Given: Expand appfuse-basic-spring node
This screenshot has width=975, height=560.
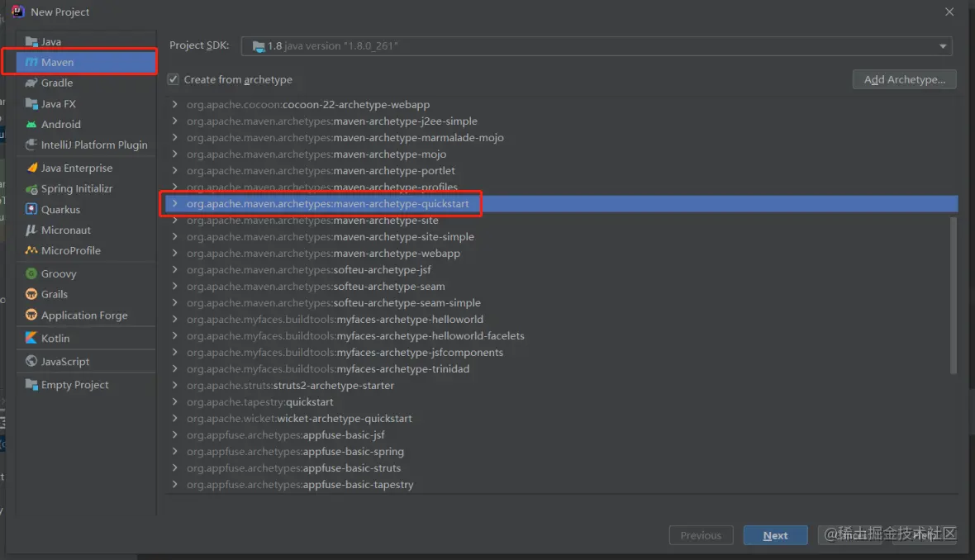Looking at the screenshot, I should coord(174,451).
